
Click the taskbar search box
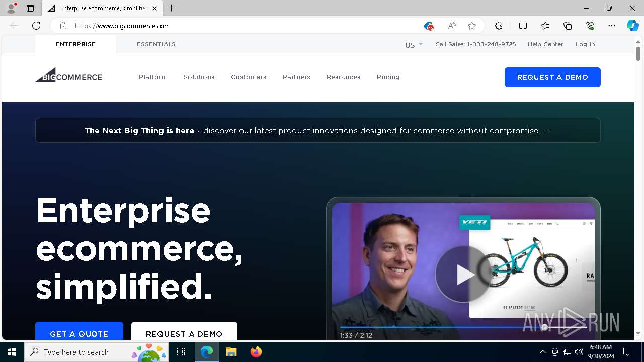click(x=97, y=352)
